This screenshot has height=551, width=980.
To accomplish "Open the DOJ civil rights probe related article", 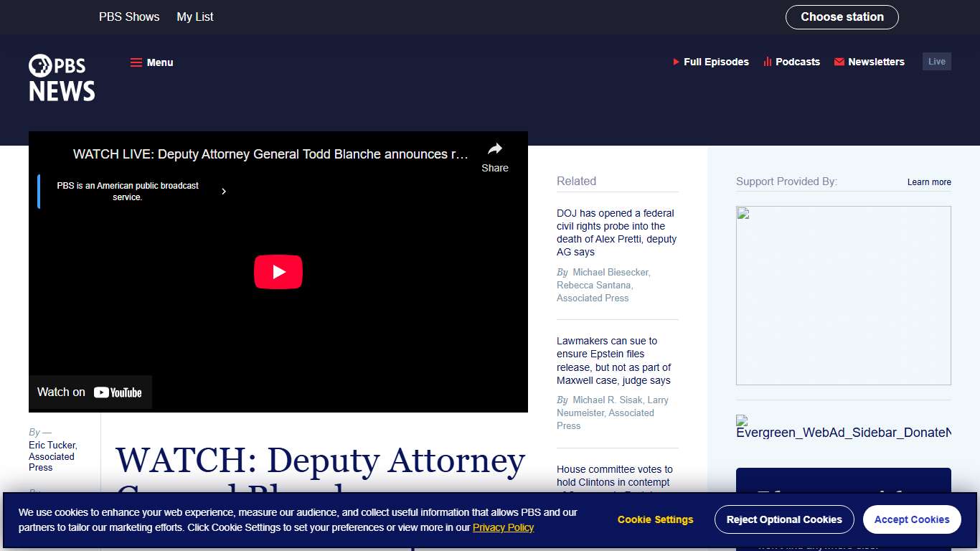I will coord(616,232).
